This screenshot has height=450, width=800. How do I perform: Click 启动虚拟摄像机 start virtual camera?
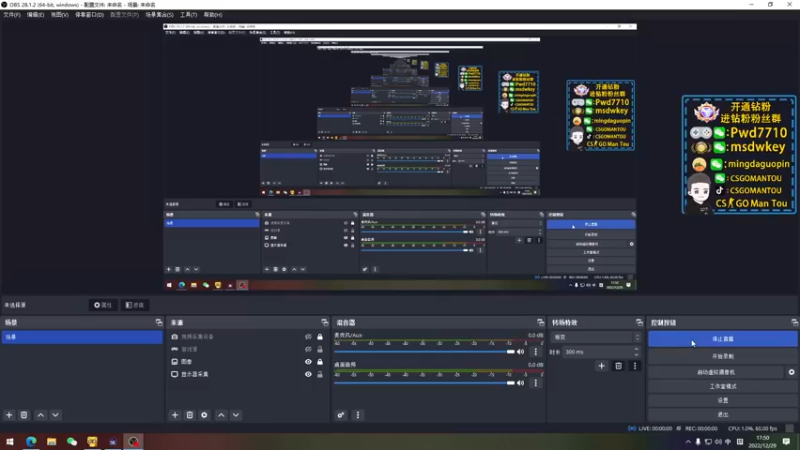coord(716,372)
